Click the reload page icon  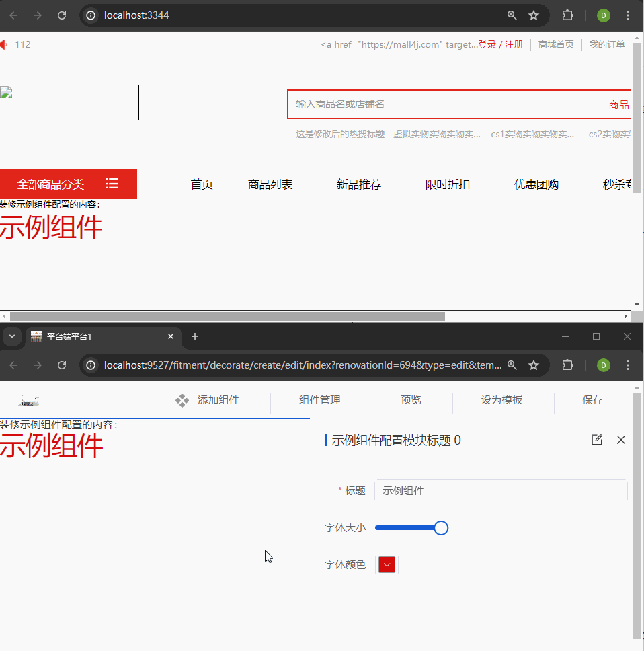pos(61,15)
